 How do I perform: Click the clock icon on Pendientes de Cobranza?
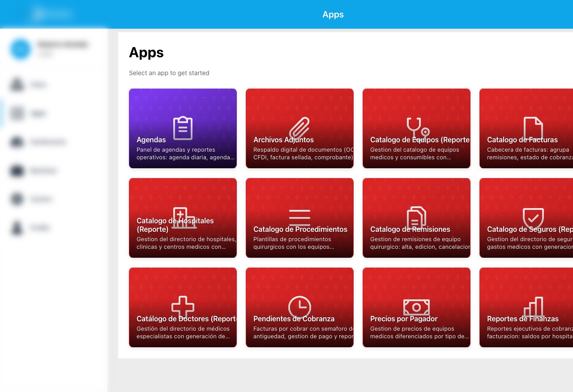pos(299,307)
